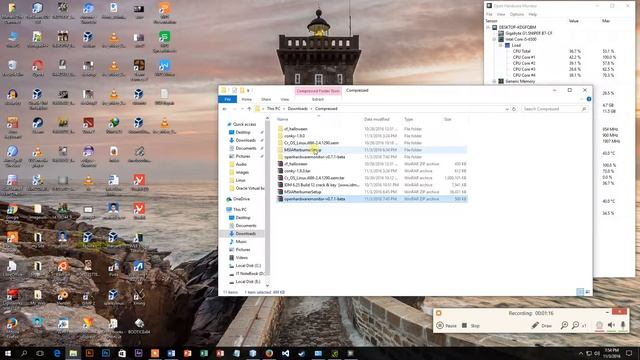
Task: Go up one folder level in Explorer
Action: tap(249, 109)
